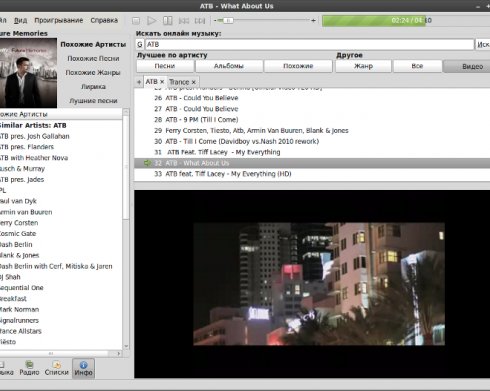Open the Радио panel button
The height and width of the screenshot is (391, 490).
29,368
